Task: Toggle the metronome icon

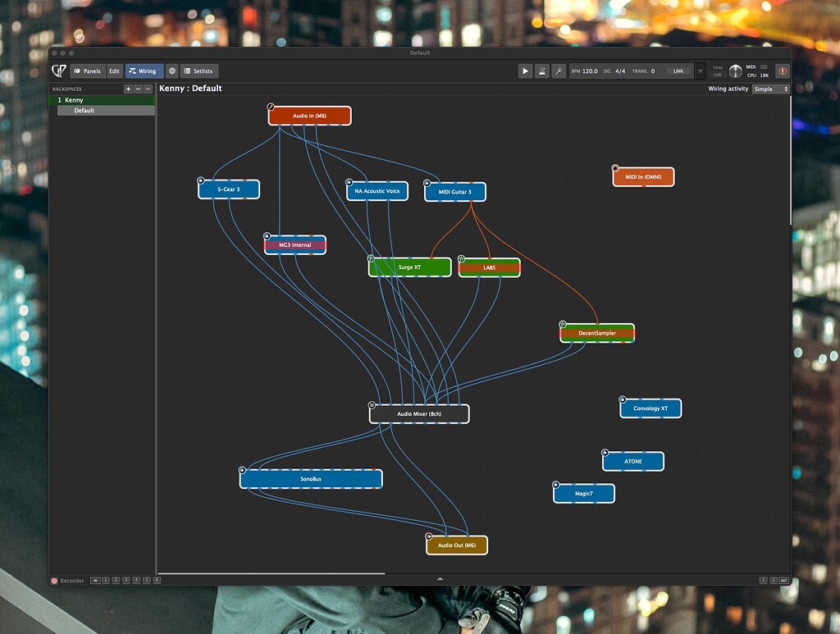Action: [x=542, y=71]
